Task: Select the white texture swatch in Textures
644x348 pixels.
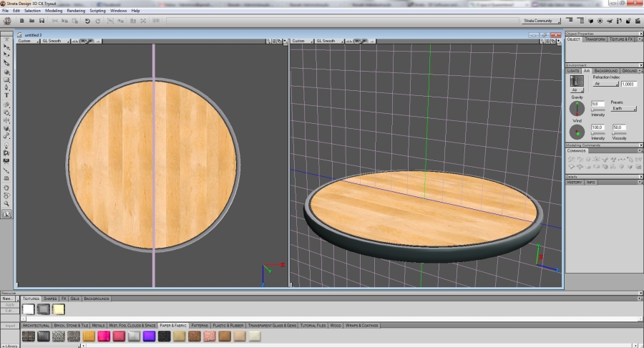Action: pyautogui.click(x=29, y=309)
